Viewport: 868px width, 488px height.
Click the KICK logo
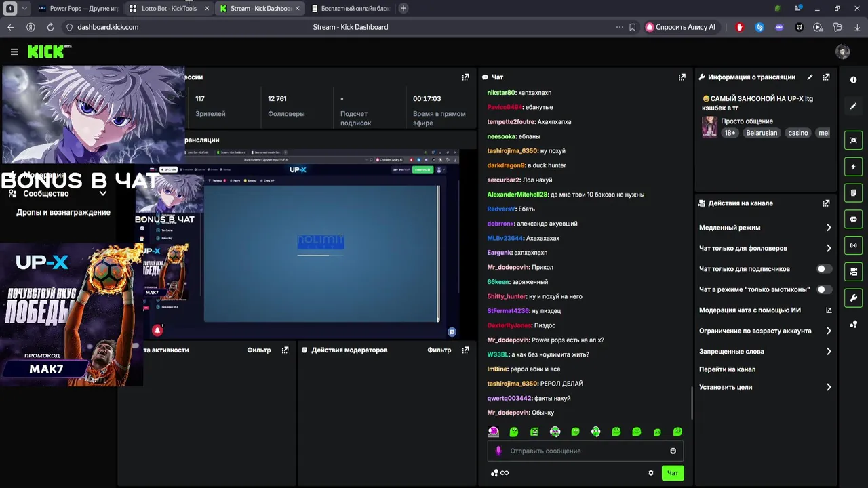point(49,52)
